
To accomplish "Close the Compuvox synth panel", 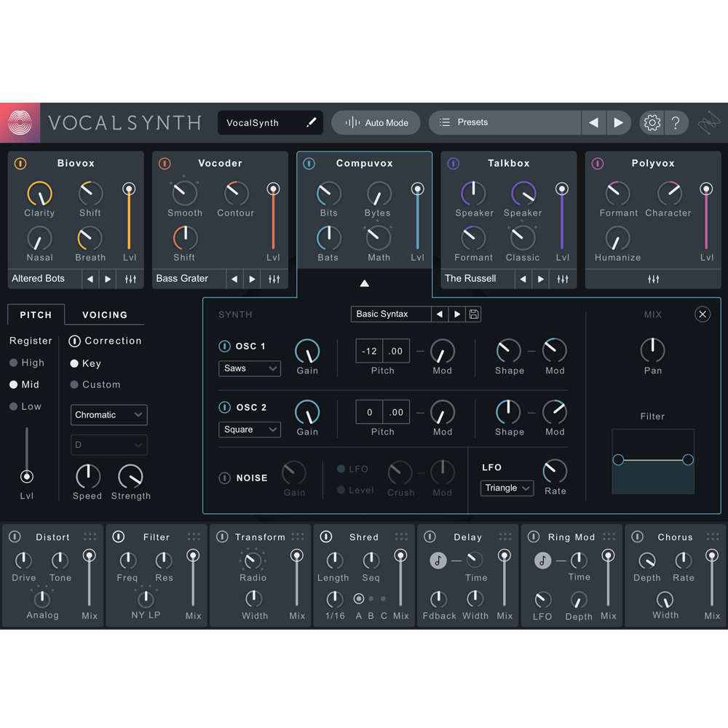I will pyautogui.click(x=703, y=314).
